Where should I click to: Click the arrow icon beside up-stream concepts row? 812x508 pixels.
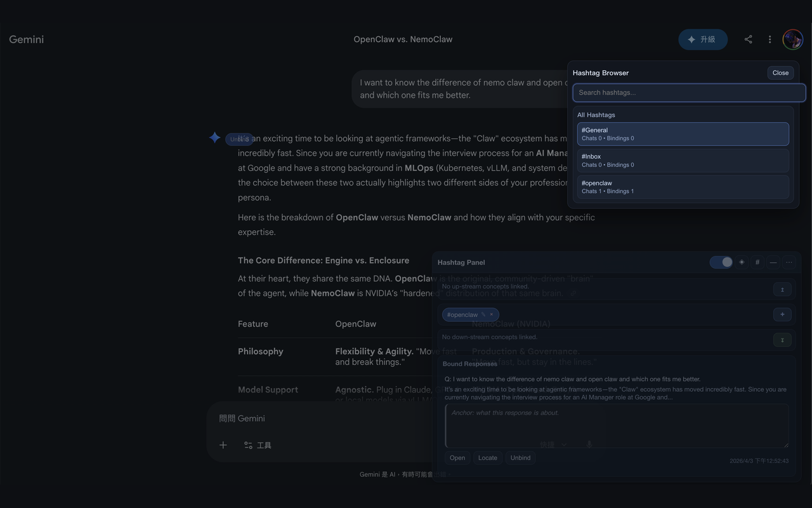pos(782,288)
